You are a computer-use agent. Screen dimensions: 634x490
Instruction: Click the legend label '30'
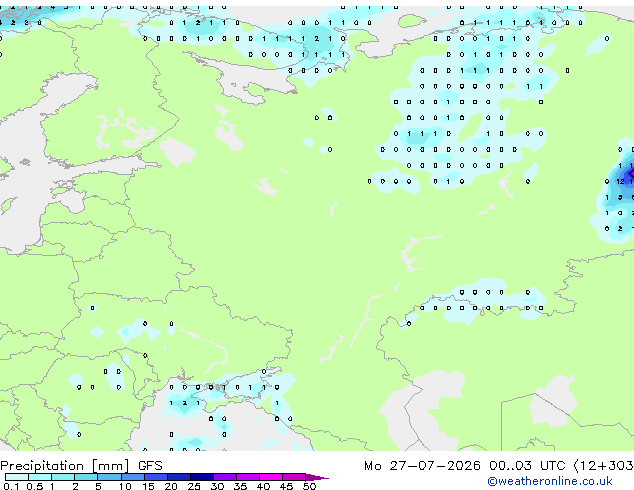[217, 486]
